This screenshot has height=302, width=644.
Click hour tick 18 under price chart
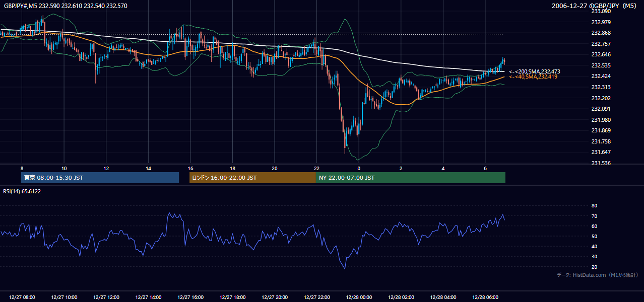(232, 168)
